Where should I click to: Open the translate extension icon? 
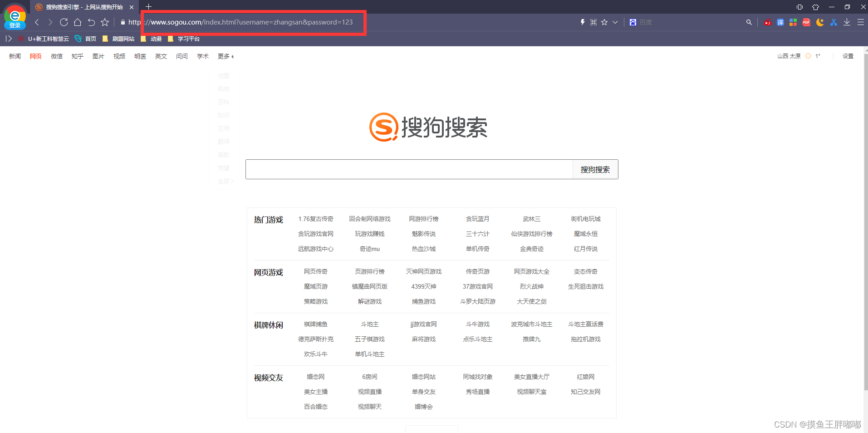780,22
